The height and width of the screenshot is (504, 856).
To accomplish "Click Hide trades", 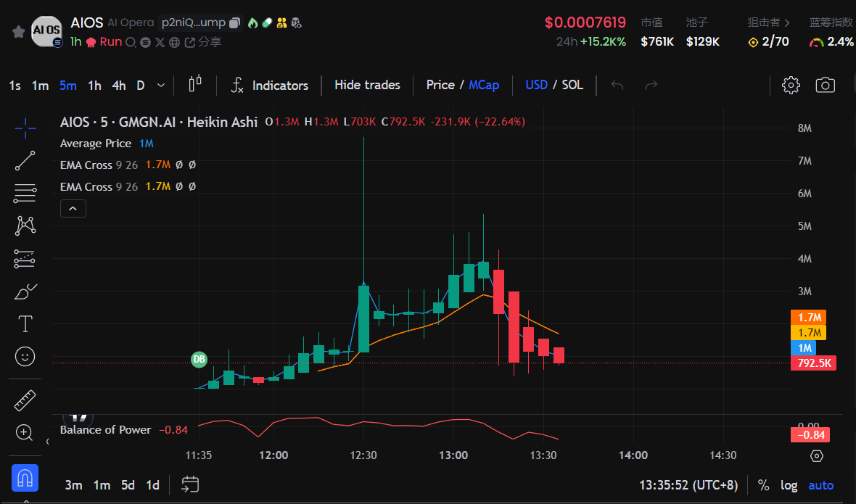I will [x=367, y=85].
